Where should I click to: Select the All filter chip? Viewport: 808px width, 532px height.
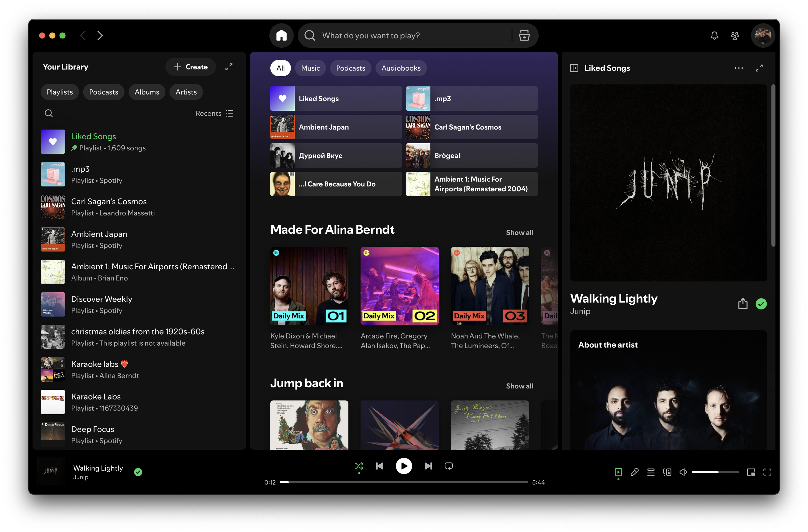pos(280,68)
